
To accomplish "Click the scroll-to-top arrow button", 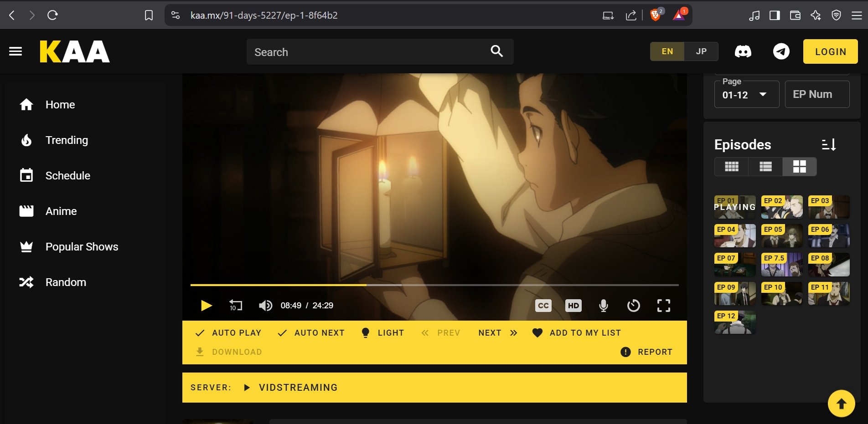I will click(842, 404).
